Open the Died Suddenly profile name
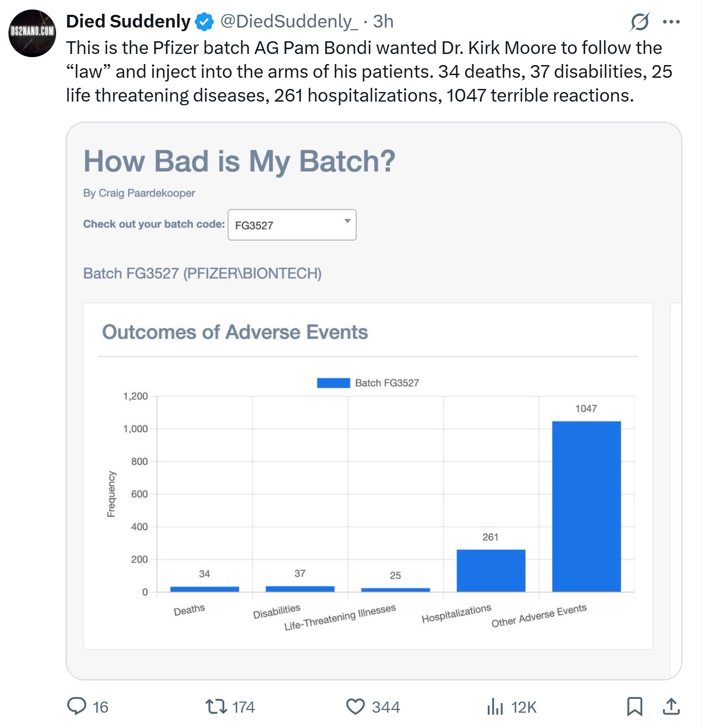702x728 pixels. pyautogui.click(x=128, y=21)
